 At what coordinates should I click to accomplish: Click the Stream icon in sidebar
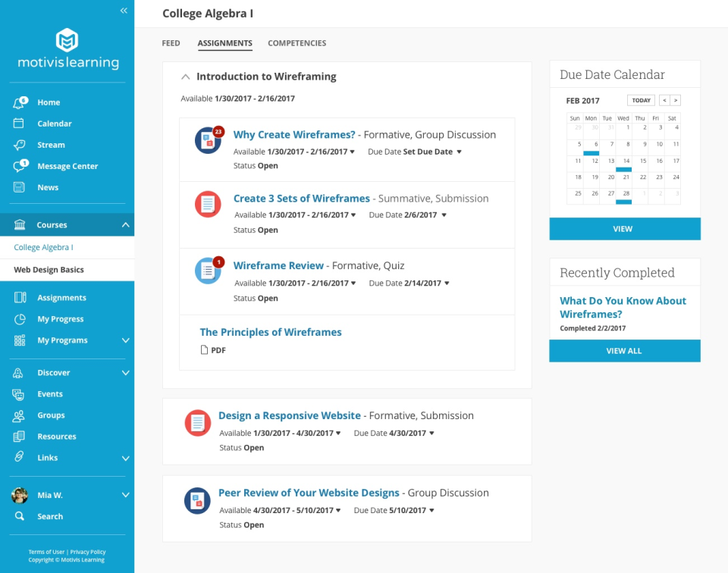20,145
